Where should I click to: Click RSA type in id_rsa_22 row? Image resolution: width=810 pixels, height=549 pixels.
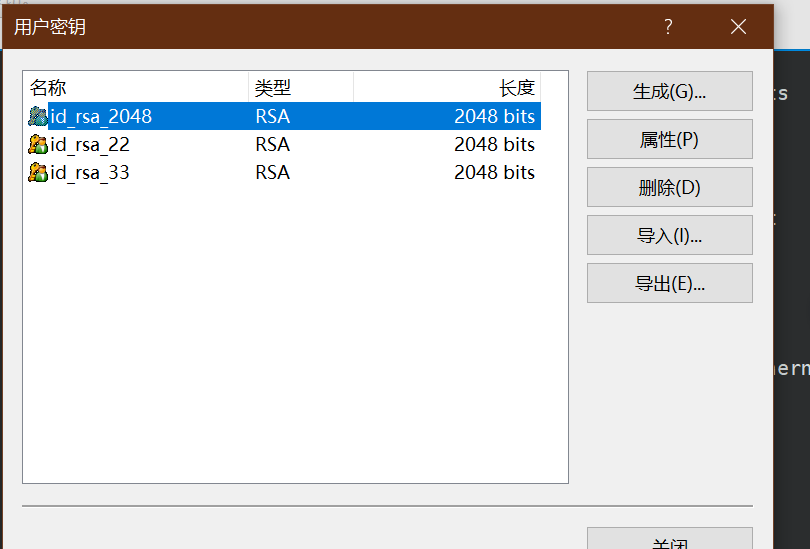(x=273, y=145)
